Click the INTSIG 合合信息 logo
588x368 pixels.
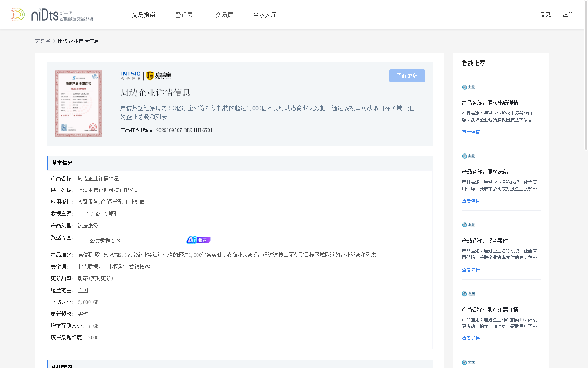click(x=131, y=76)
